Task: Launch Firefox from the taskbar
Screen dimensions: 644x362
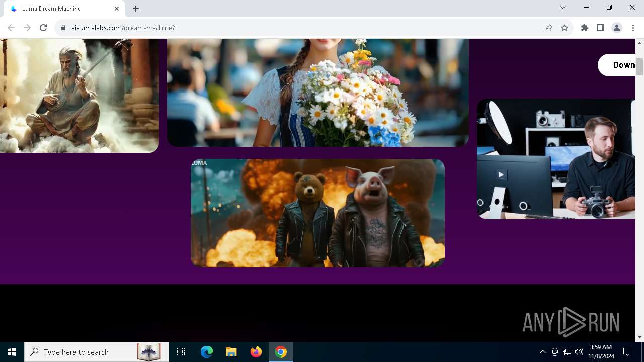Action: point(256,352)
